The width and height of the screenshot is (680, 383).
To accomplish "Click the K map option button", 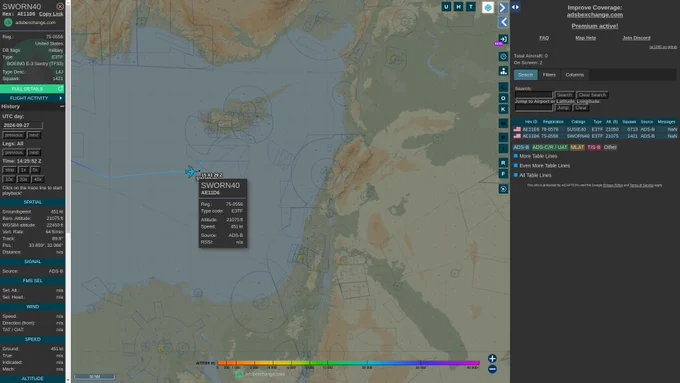I will point(503,109).
